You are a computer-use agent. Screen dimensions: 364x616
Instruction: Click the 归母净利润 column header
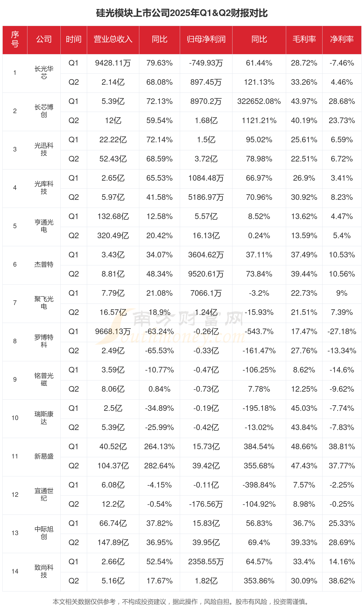pos(206,39)
